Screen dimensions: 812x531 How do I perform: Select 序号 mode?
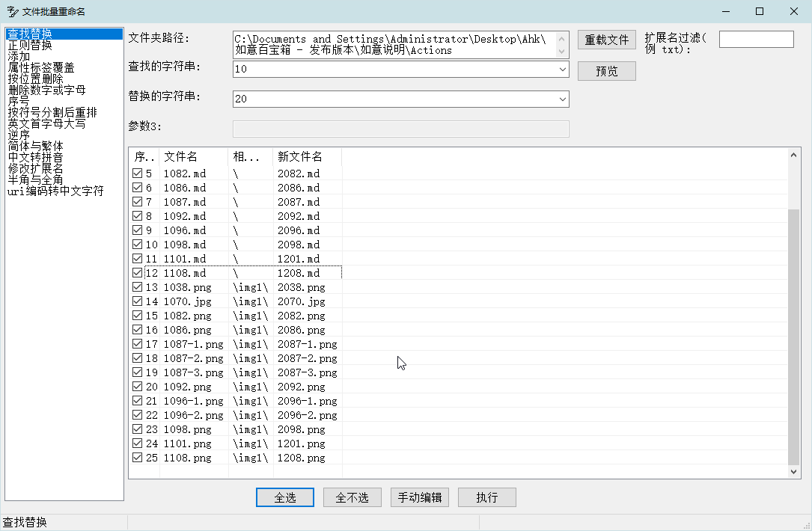point(19,101)
